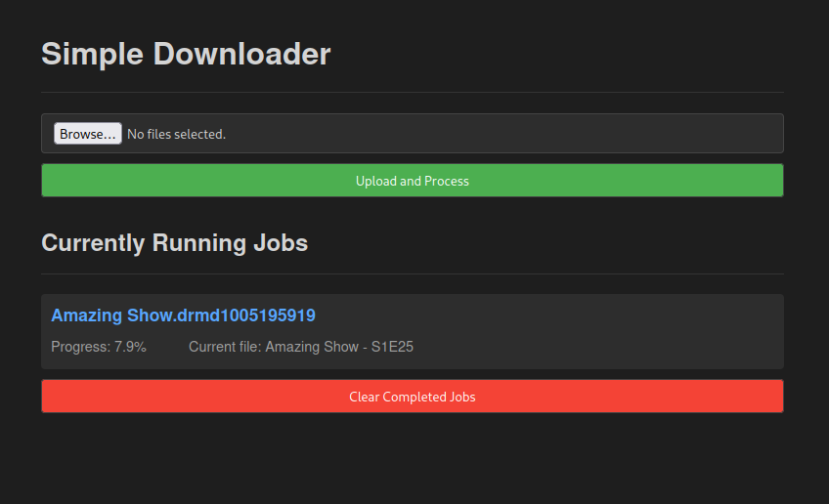Click the 'Progress:' label in the job card
Screen dimensions: 829x504
pos(80,347)
